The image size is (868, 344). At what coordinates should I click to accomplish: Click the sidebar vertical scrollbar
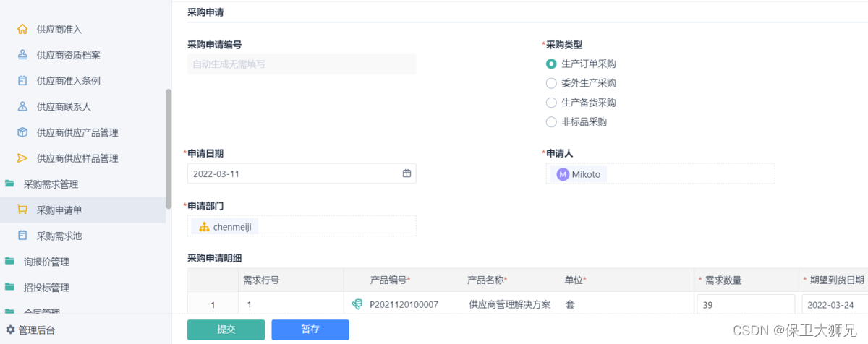(x=169, y=149)
